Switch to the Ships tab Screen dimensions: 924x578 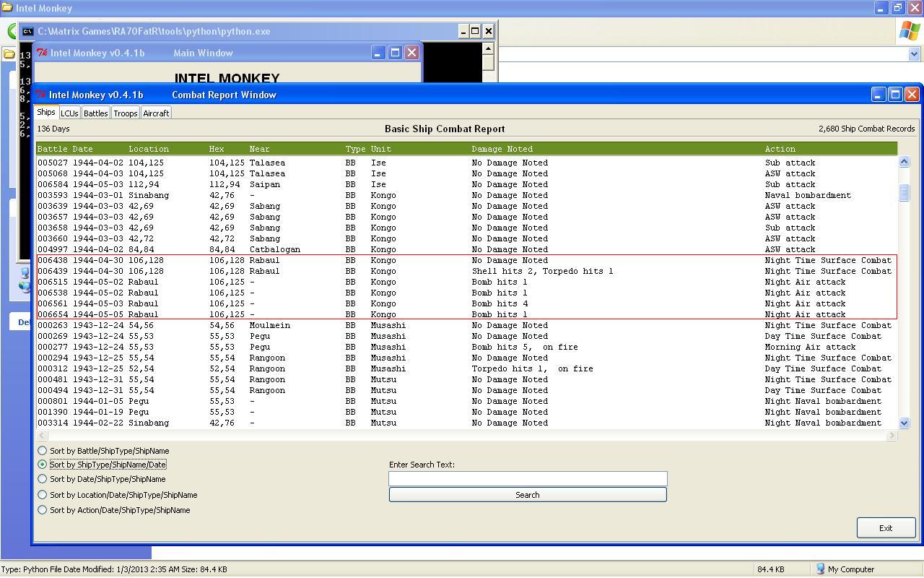pyautogui.click(x=46, y=113)
